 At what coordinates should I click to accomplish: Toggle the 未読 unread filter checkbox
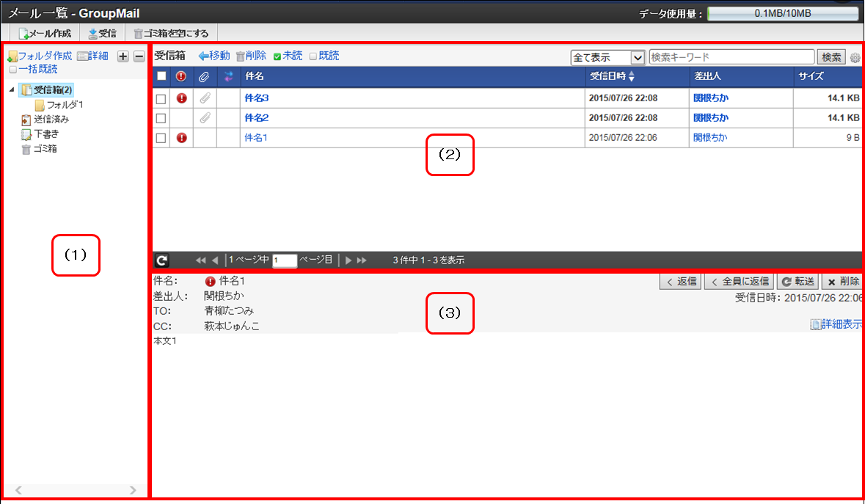277,56
